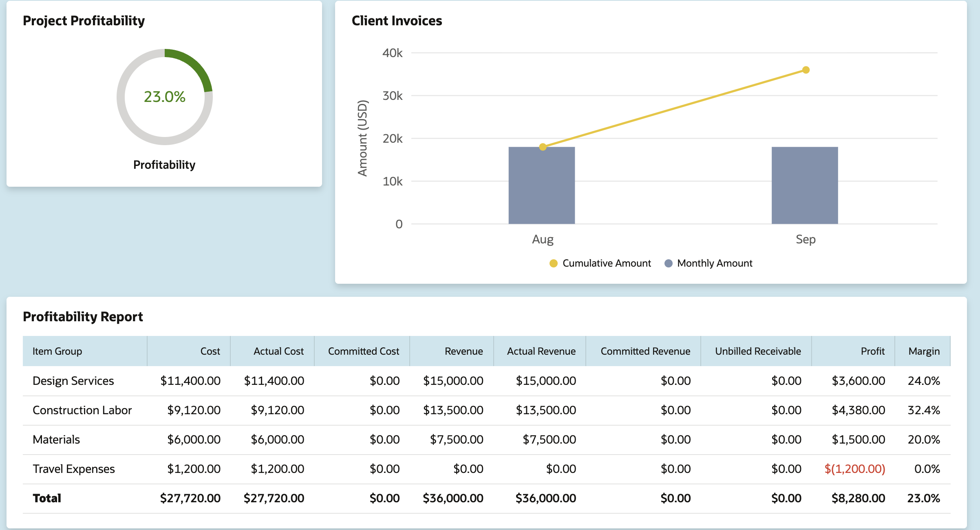Image resolution: width=980 pixels, height=530 pixels.
Task: Click the 32.4% margin cell
Action: click(x=924, y=410)
